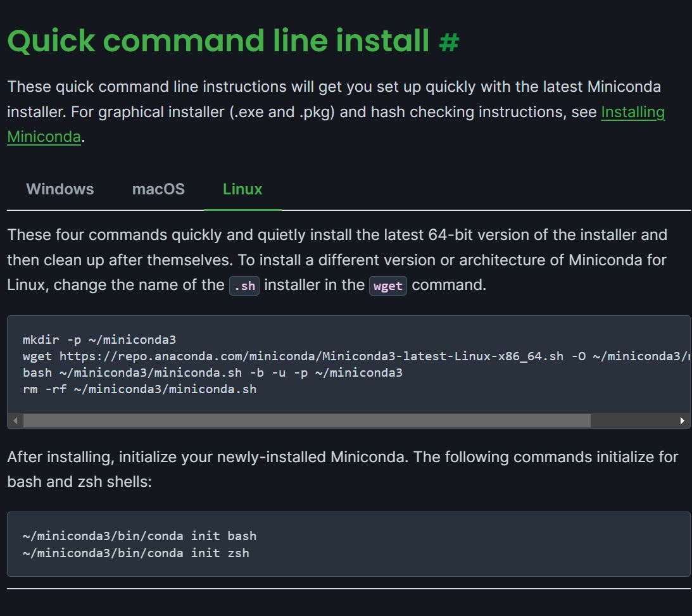The image size is (692, 616).
Task: Click the mkdir -p ~/miniconda3 command line
Action: pyautogui.click(x=99, y=339)
